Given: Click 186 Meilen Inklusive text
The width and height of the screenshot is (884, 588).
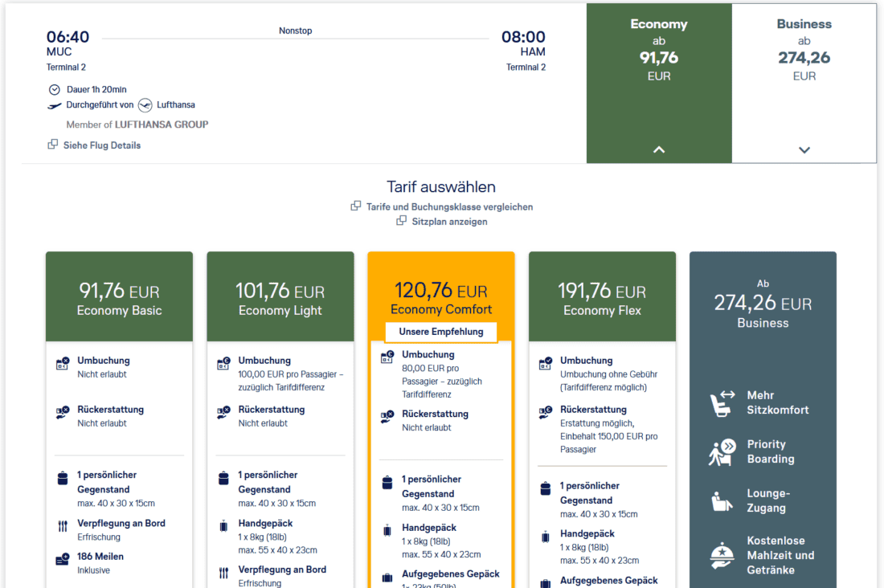Looking at the screenshot, I should tap(100, 563).
